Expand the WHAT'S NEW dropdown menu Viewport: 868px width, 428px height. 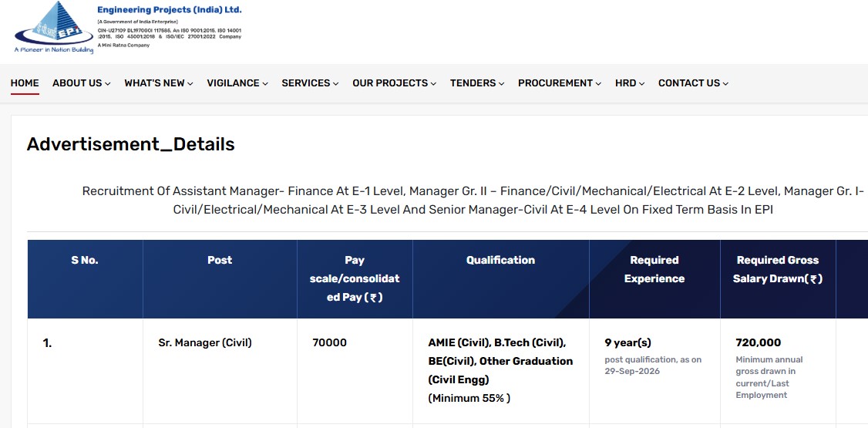(x=158, y=83)
